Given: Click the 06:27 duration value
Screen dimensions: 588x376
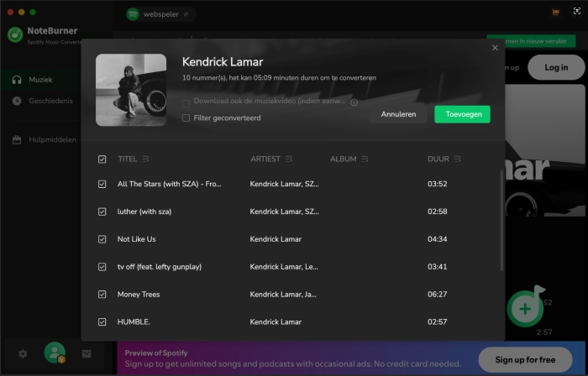Looking at the screenshot, I should 438,295.
